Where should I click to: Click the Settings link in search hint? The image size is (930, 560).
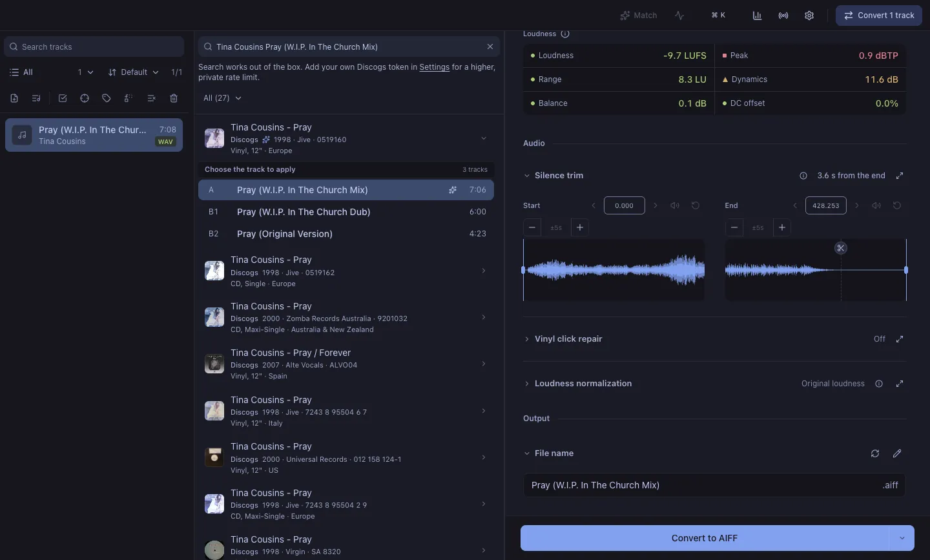pos(434,67)
